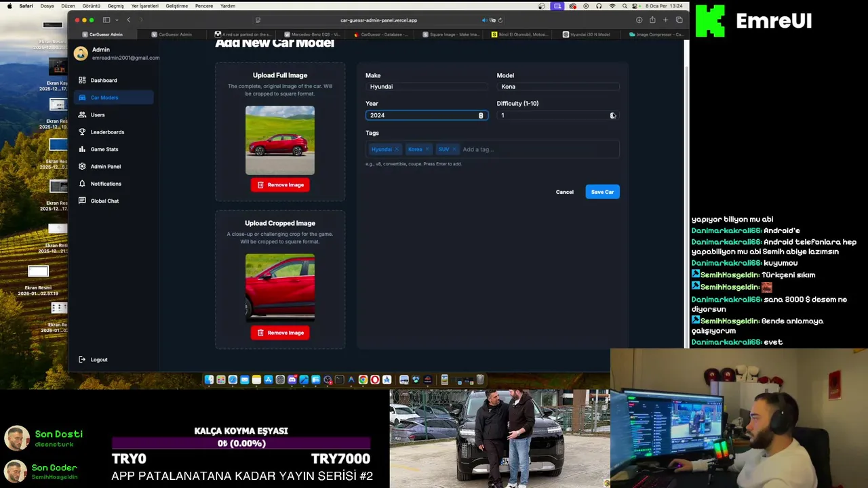Remove the Hyundai tag via its x
This screenshot has height=488, width=868.
[x=397, y=149]
